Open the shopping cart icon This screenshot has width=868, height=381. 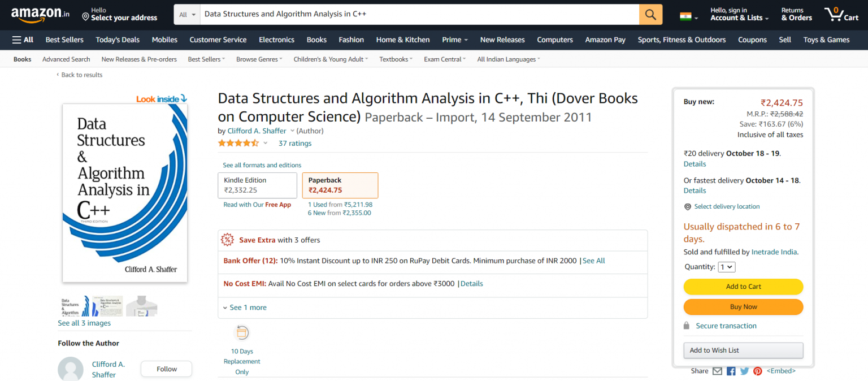click(841, 15)
